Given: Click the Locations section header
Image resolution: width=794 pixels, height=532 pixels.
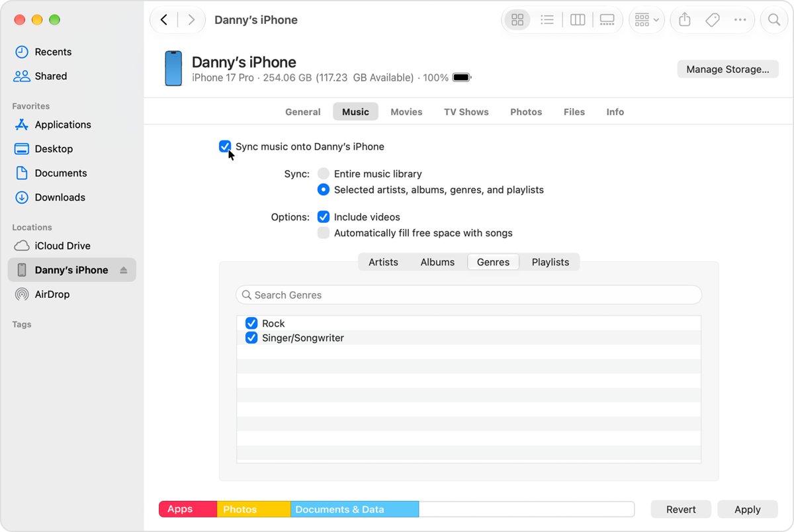Looking at the screenshot, I should pos(32,227).
